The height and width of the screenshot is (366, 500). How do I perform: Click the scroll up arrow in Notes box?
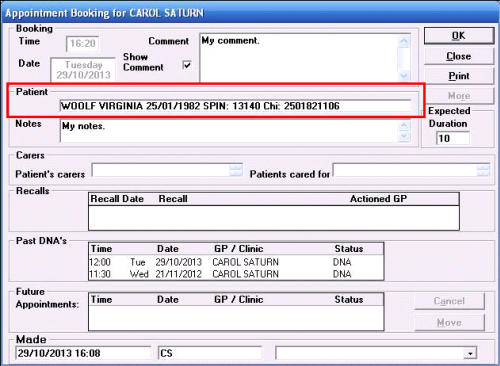(404, 125)
